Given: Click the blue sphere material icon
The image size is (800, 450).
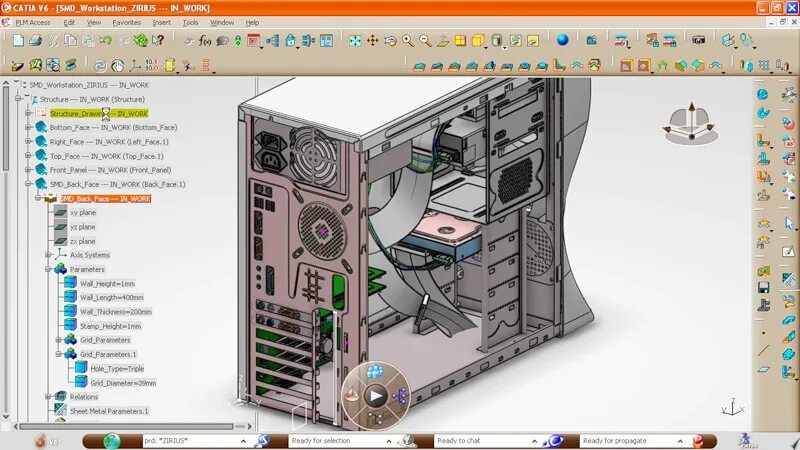Looking at the screenshot, I should point(562,40).
